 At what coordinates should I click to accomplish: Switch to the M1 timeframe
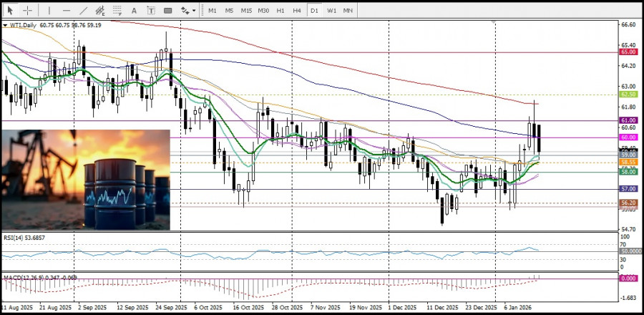coord(213,11)
